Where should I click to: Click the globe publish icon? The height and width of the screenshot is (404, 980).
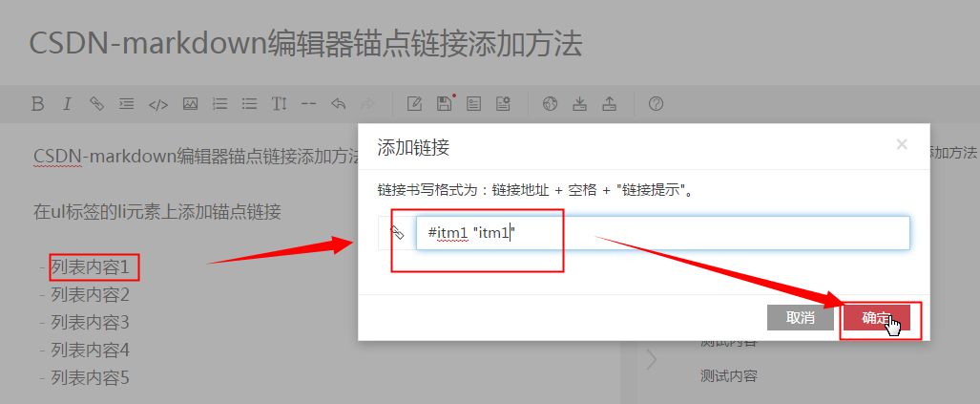[x=550, y=104]
